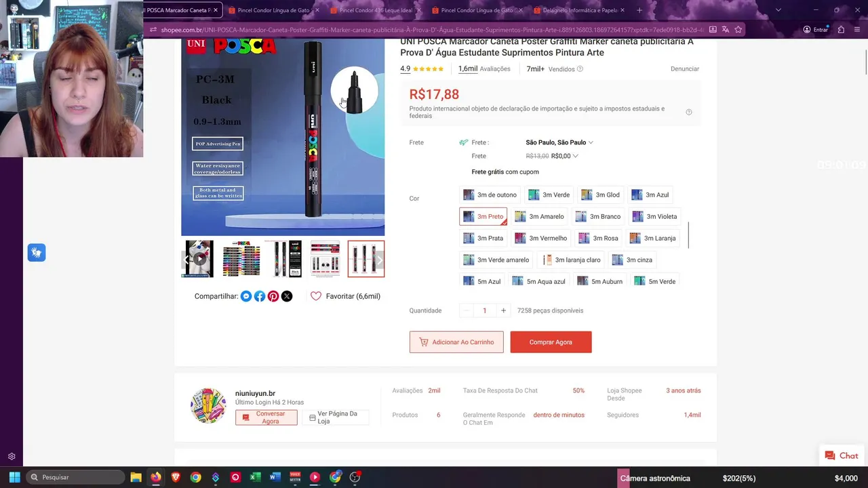The width and height of the screenshot is (868, 488).
Task: Open Firefox in the taskbar
Action: 156,477
